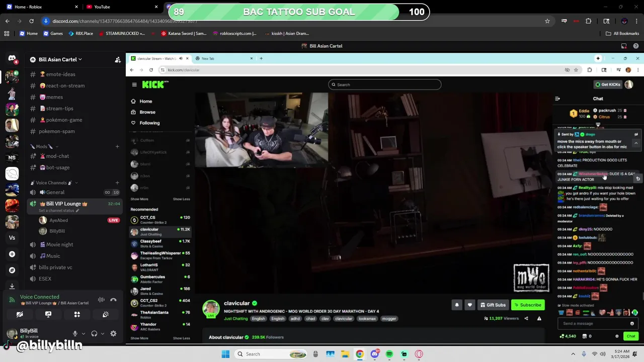Open Kick hamburger menu in stream
Image resolution: width=644 pixels, height=362 pixels.
(134, 84)
